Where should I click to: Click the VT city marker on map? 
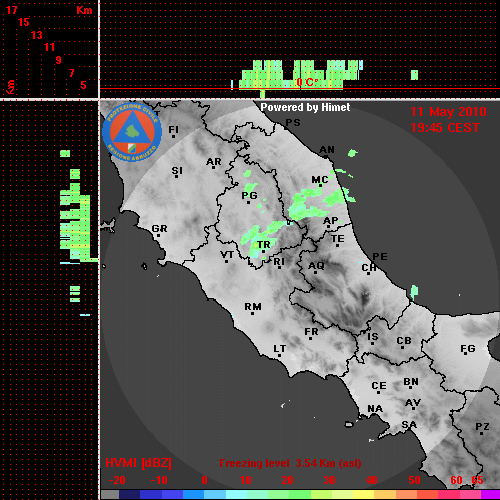(227, 261)
